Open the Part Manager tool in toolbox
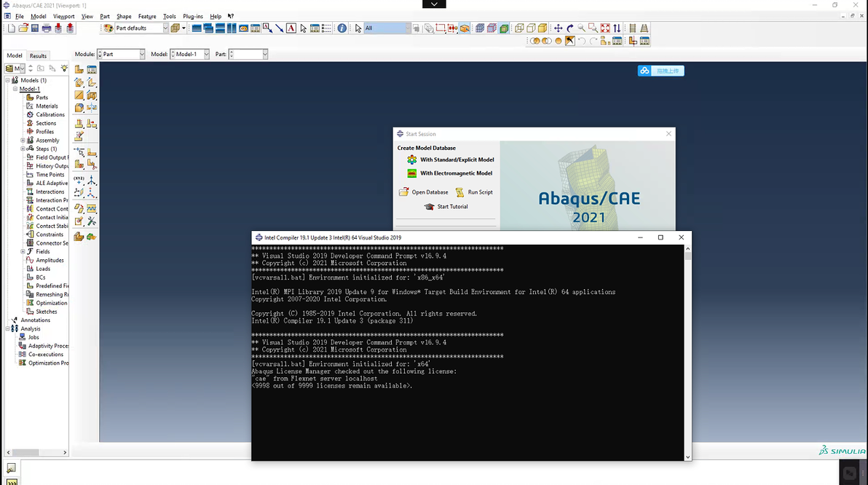Viewport: 868px width, 485px height. pos(92,69)
